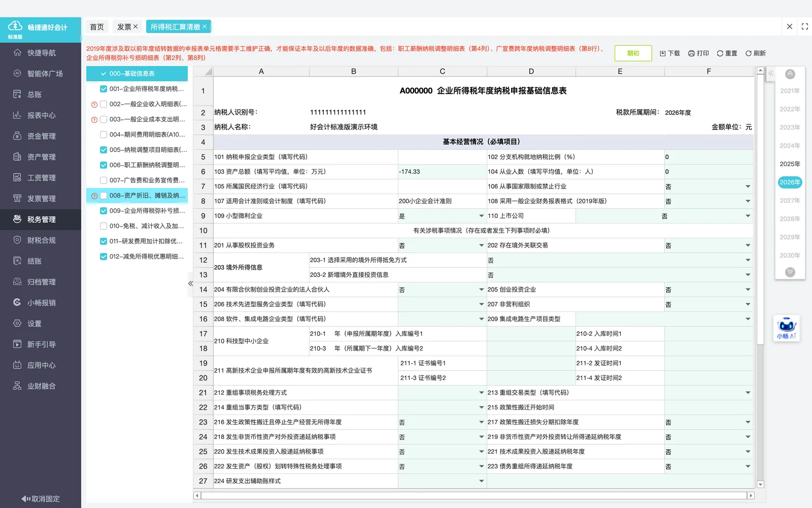Click the fullscreen expand icon
The image size is (812, 508).
click(x=805, y=26)
